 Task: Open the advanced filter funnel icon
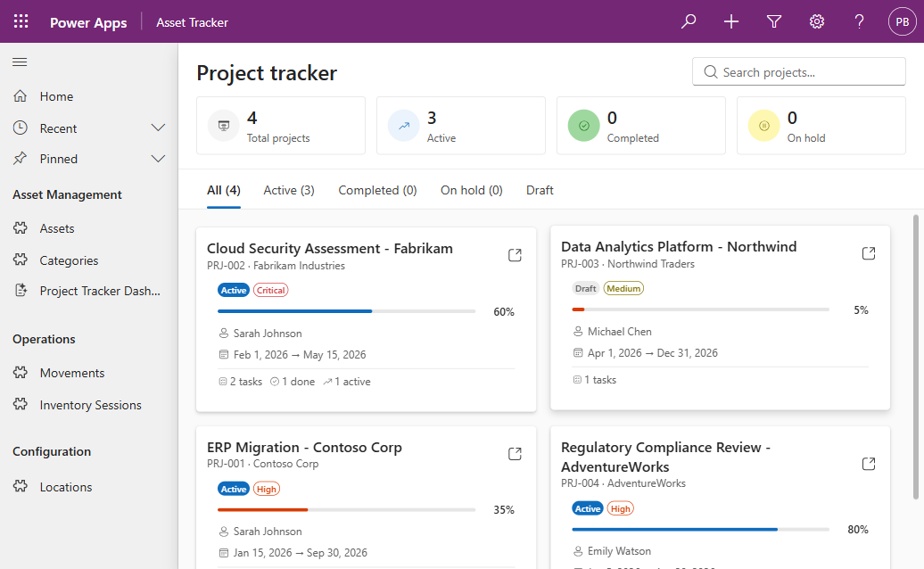[774, 21]
